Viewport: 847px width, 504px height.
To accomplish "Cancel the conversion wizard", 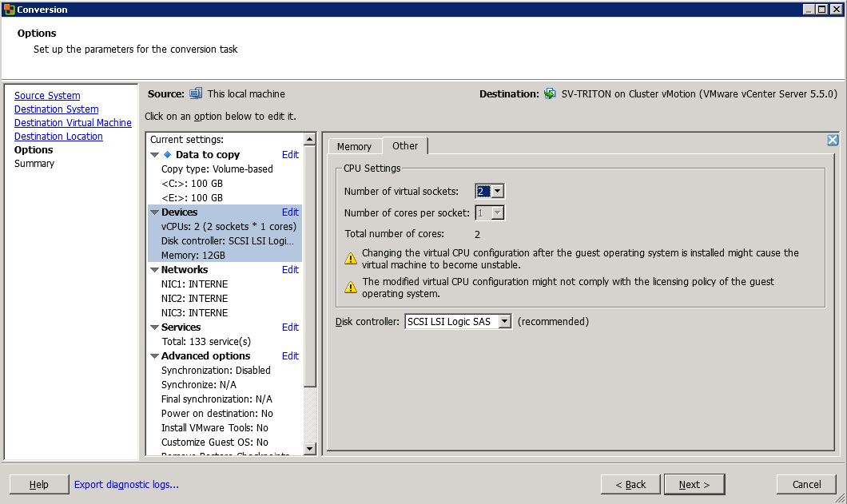I will click(x=806, y=485).
